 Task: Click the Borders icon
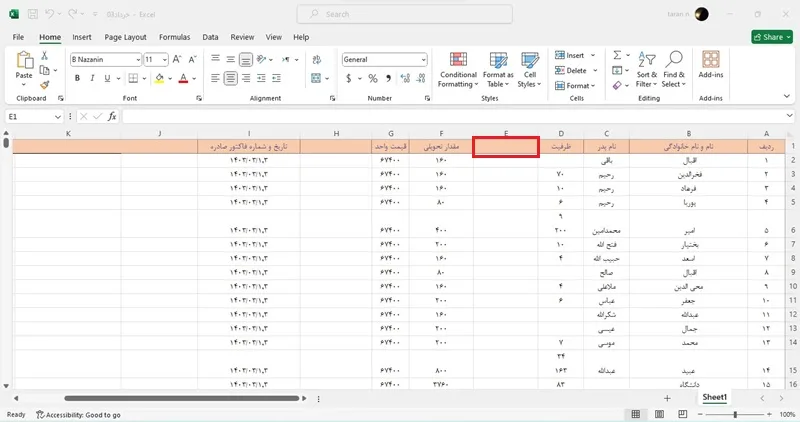click(x=133, y=78)
